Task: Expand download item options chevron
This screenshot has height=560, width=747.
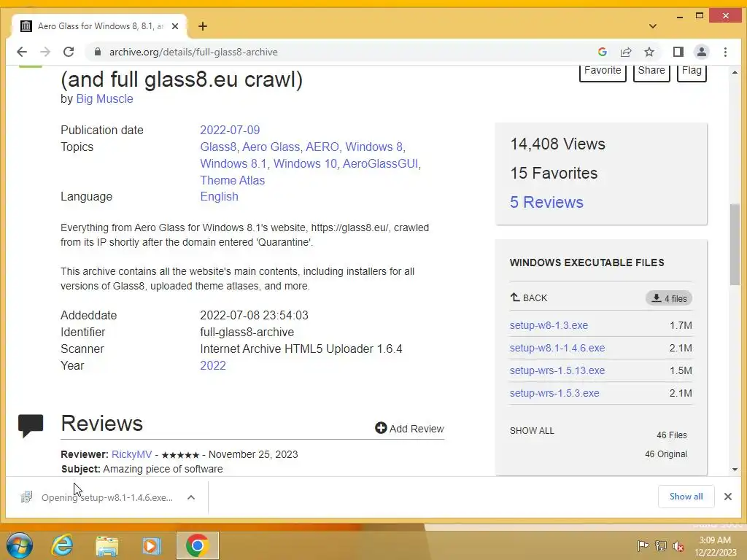Action: 191,497
